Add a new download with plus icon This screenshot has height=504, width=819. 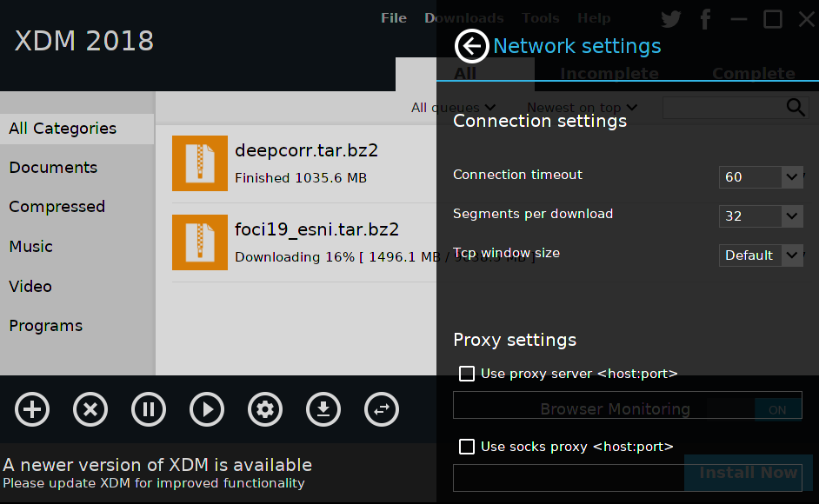(x=32, y=409)
